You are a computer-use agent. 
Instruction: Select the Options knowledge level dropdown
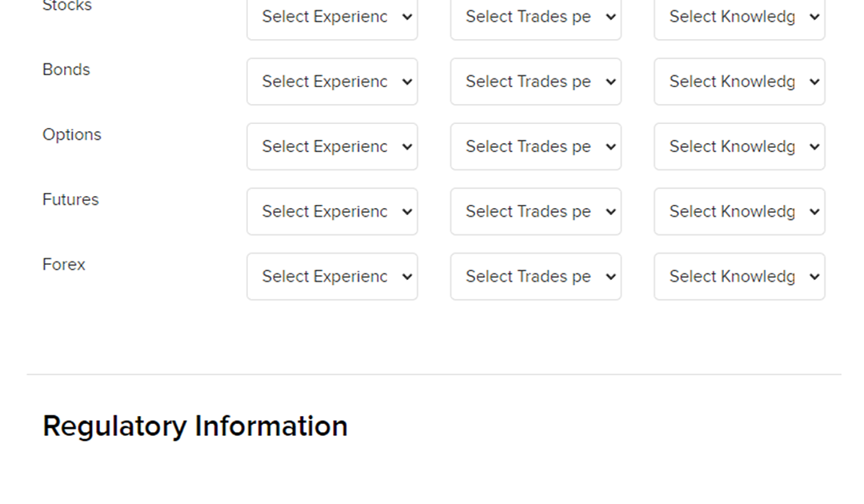coord(739,146)
